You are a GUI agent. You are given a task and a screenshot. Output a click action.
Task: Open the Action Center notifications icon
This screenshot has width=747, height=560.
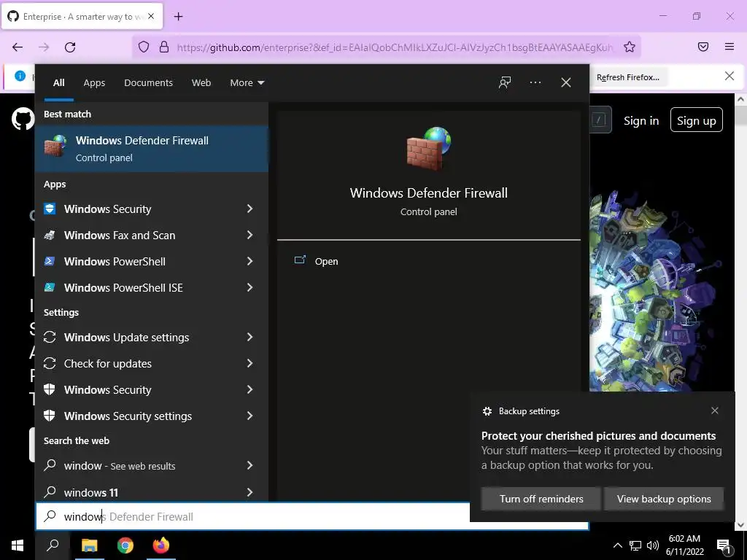(724, 546)
